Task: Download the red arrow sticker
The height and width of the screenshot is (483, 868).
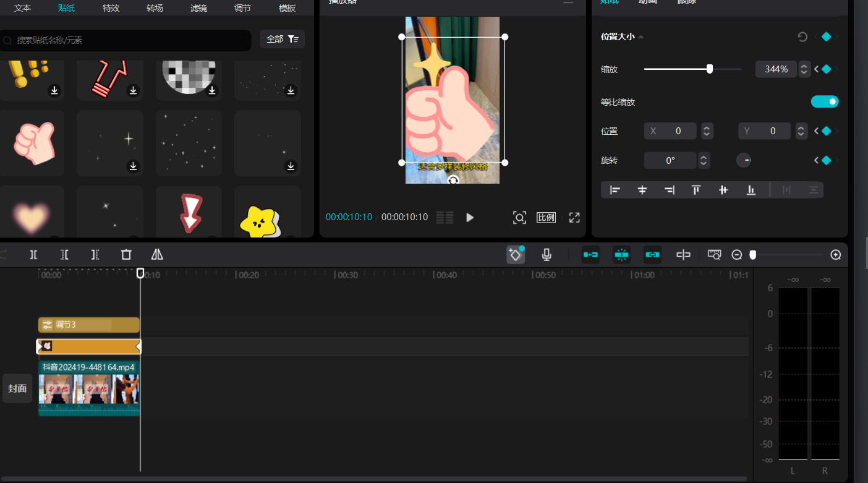Action: 133,91
